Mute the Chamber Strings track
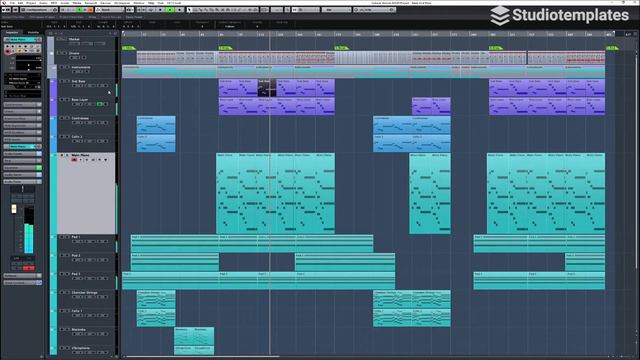This screenshot has width=640, height=360. click(62, 292)
